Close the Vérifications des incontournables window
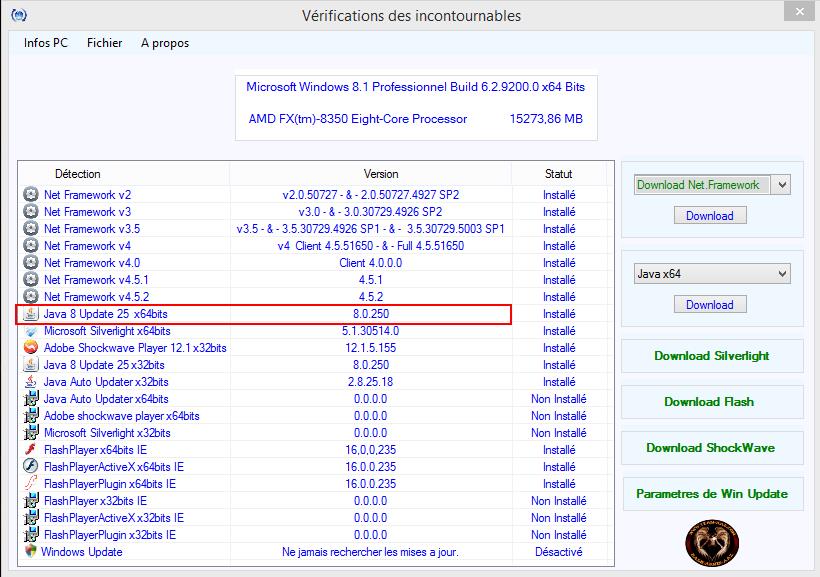820x577 pixels. tap(800, 12)
